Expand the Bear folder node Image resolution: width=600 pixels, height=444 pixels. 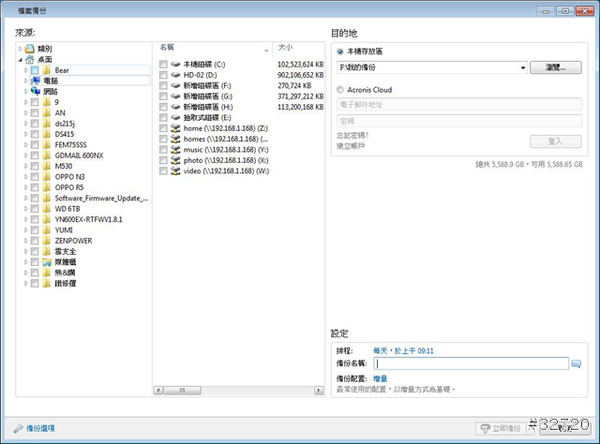[x=26, y=70]
